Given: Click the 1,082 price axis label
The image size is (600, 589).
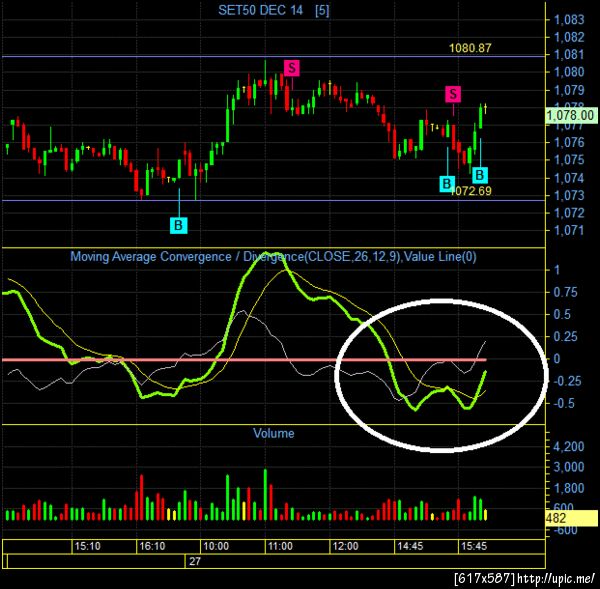Looking at the screenshot, I should (x=569, y=37).
